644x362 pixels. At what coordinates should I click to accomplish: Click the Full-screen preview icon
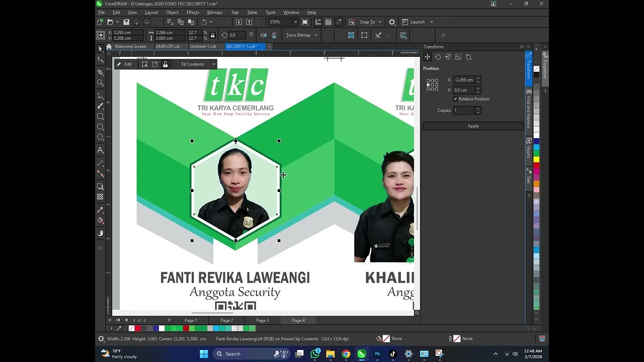(x=305, y=22)
